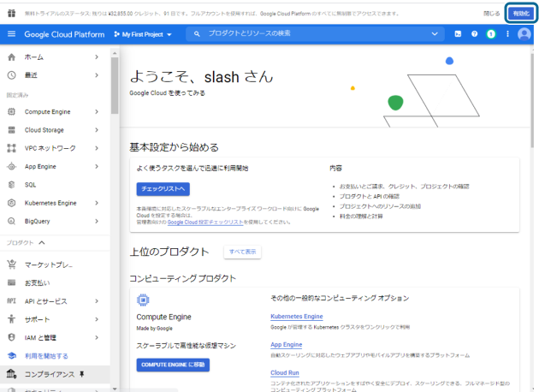
Task: Open the help question mark icon
Action: [474, 34]
